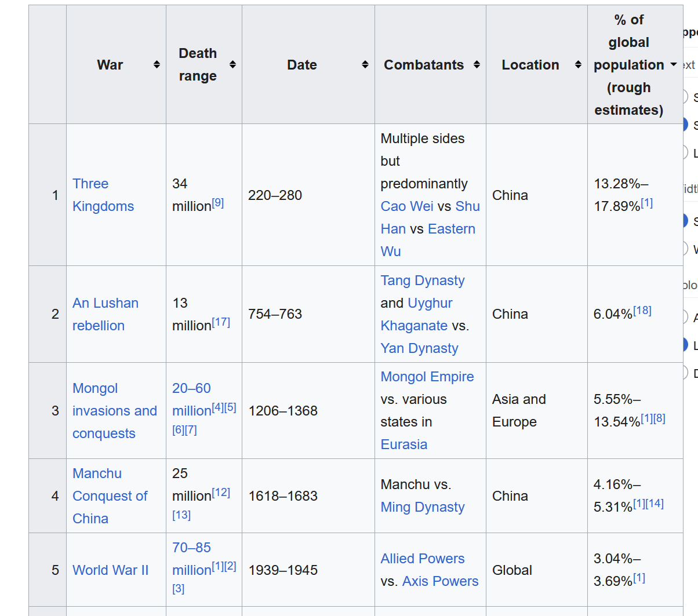The height and width of the screenshot is (616, 698).
Task: Click the 34 million death figure
Action: (192, 195)
